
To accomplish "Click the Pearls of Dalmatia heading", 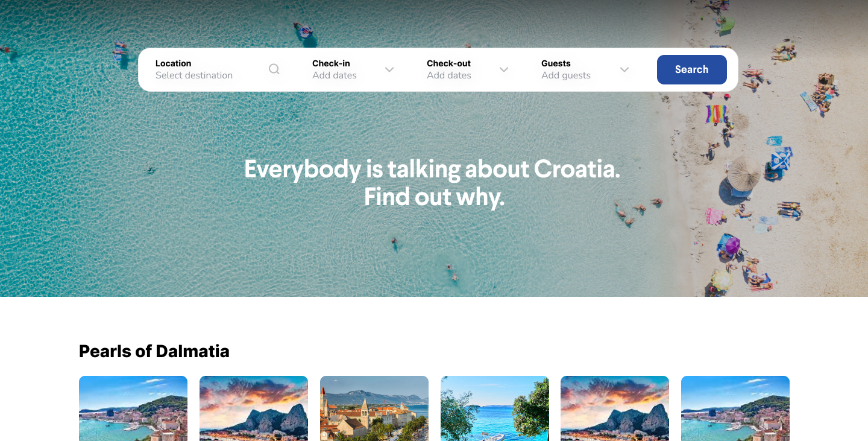I will click(154, 351).
